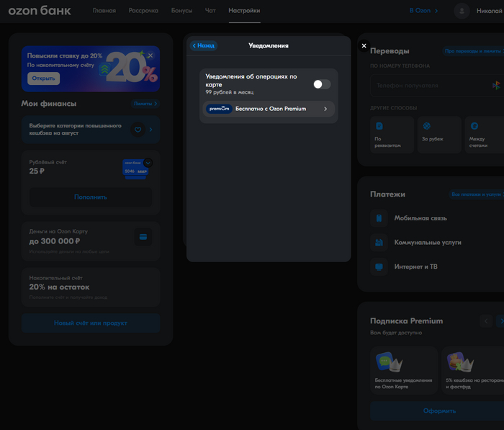Click the heart cashback categories icon
Screen dimensions: 504x430
[x=138, y=130]
